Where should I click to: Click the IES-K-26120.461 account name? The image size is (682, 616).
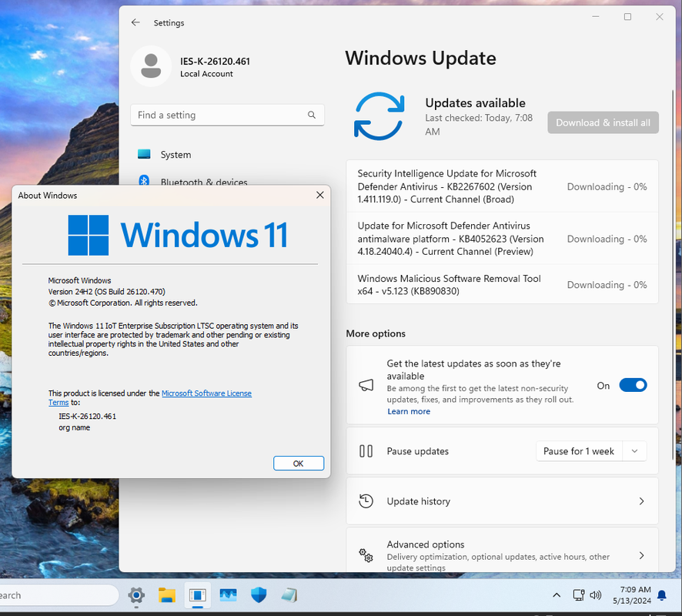215,62
